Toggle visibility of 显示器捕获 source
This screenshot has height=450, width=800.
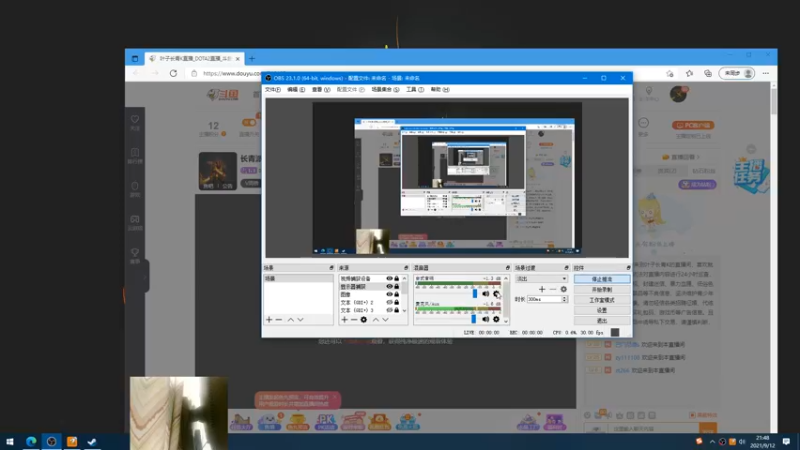coord(389,286)
